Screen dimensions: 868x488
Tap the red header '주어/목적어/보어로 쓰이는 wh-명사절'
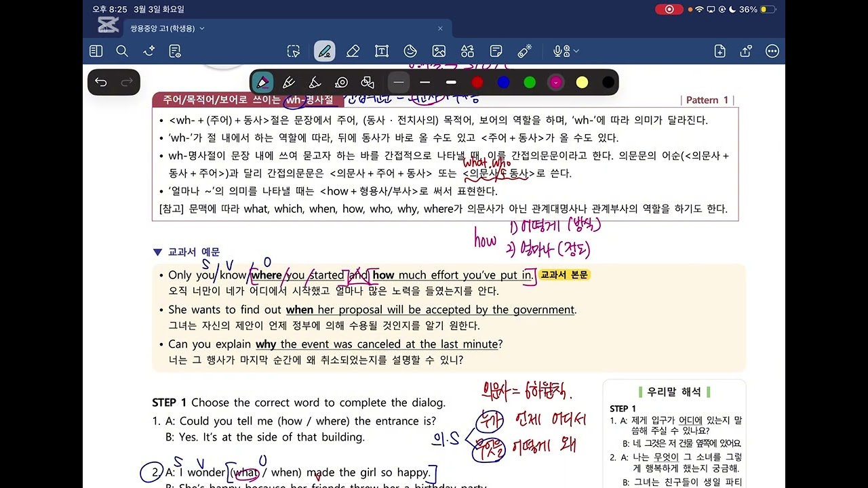pos(248,100)
